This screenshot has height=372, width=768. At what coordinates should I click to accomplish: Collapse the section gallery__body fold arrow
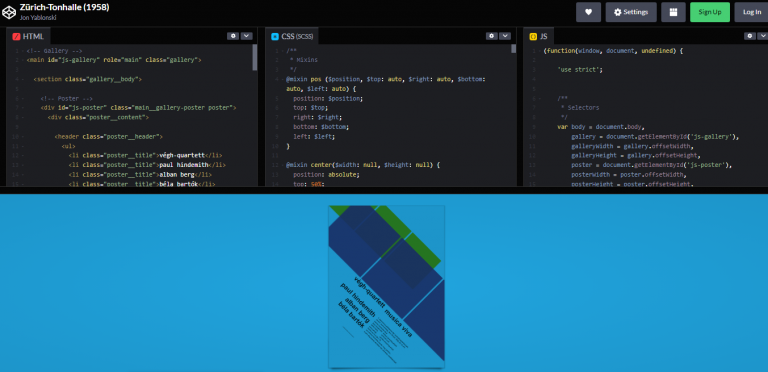tap(23, 79)
